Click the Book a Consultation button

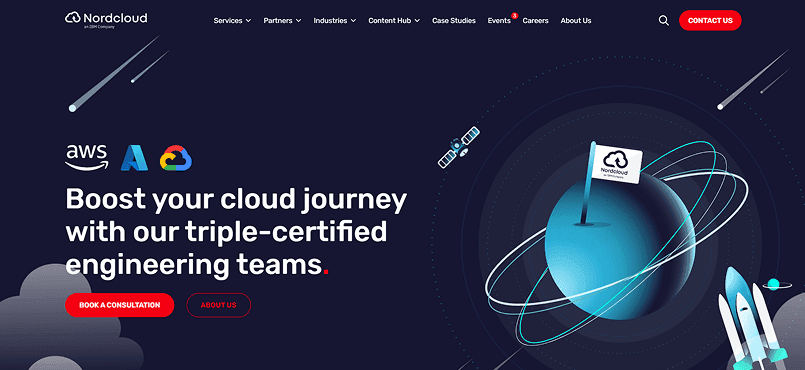click(x=120, y=305)
